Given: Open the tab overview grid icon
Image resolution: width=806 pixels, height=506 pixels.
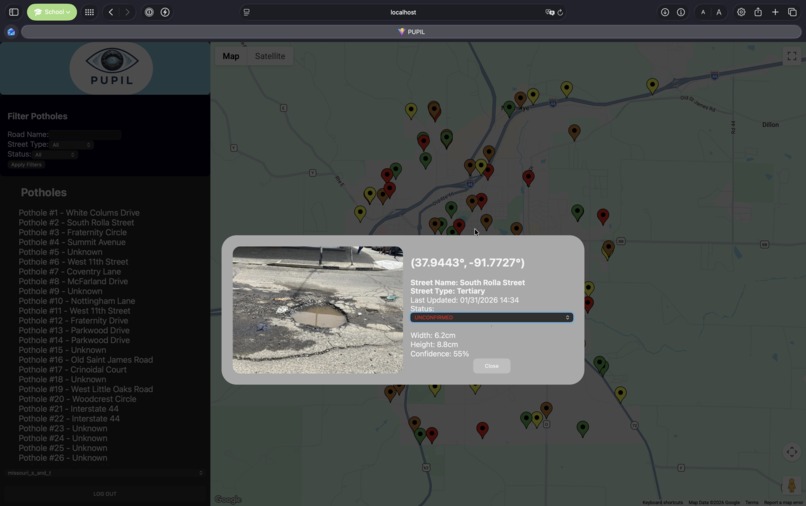Looking at the screenshot, I should 89,12.
